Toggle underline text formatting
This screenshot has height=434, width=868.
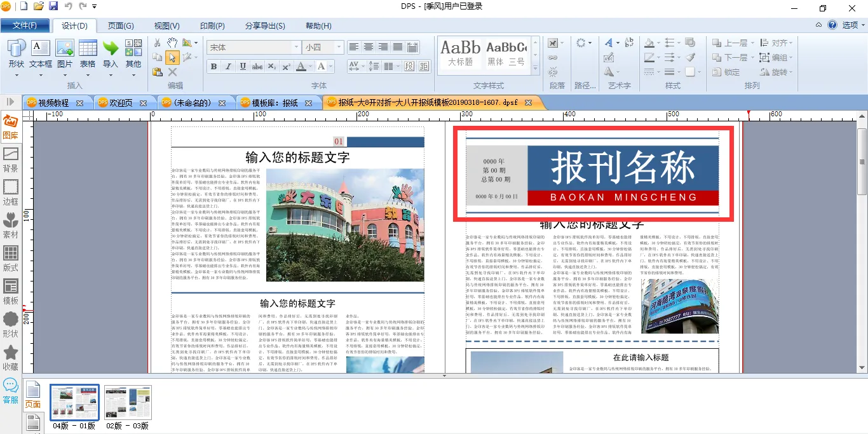pos(243,67)
